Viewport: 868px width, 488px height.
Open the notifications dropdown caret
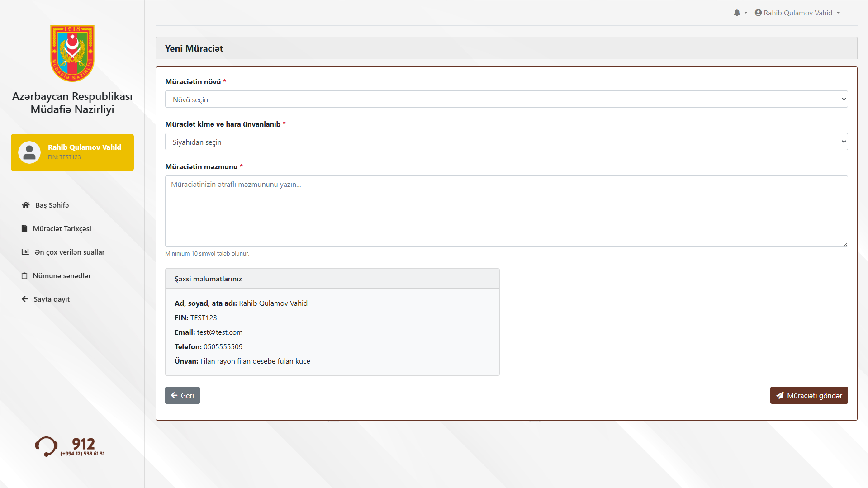[746, 13]
